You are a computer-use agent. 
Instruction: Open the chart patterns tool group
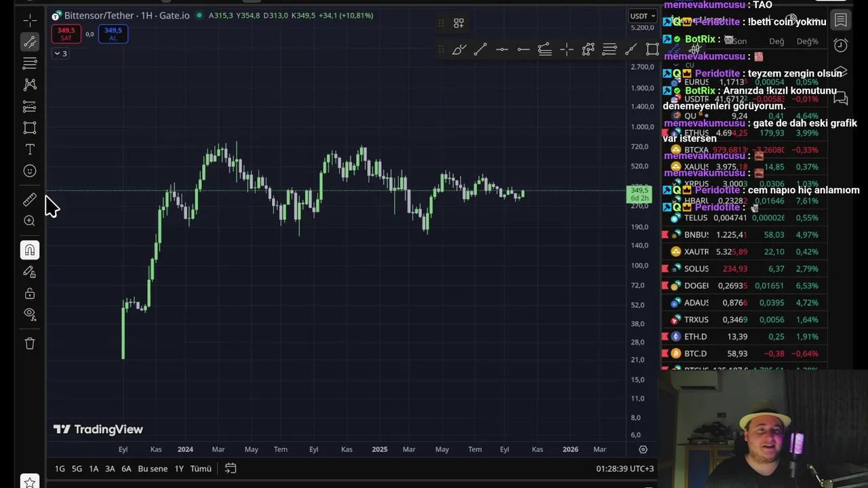tap(30, 85)
